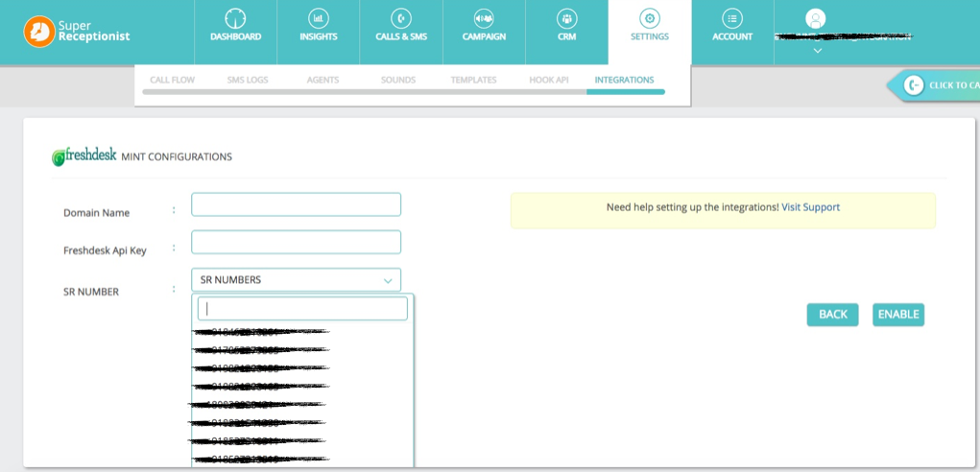Click the 'Domain Name' field label
This screenshot has width=980, height=472.
(96, 213)
